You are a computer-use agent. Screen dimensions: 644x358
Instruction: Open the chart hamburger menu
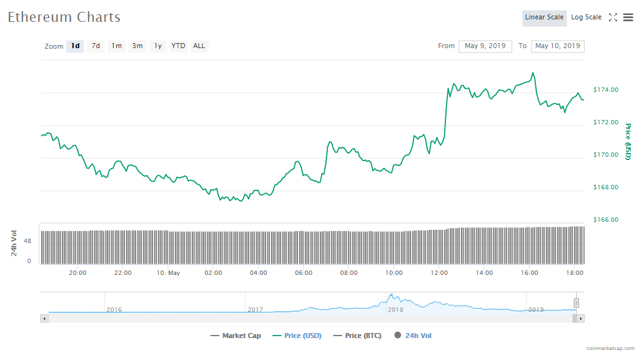tap(628, 17)
